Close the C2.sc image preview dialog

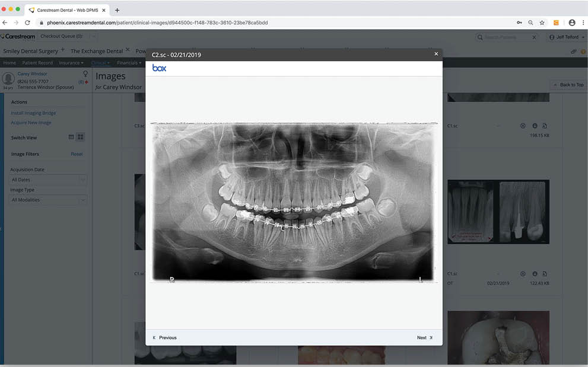click(x=436, y=54)
